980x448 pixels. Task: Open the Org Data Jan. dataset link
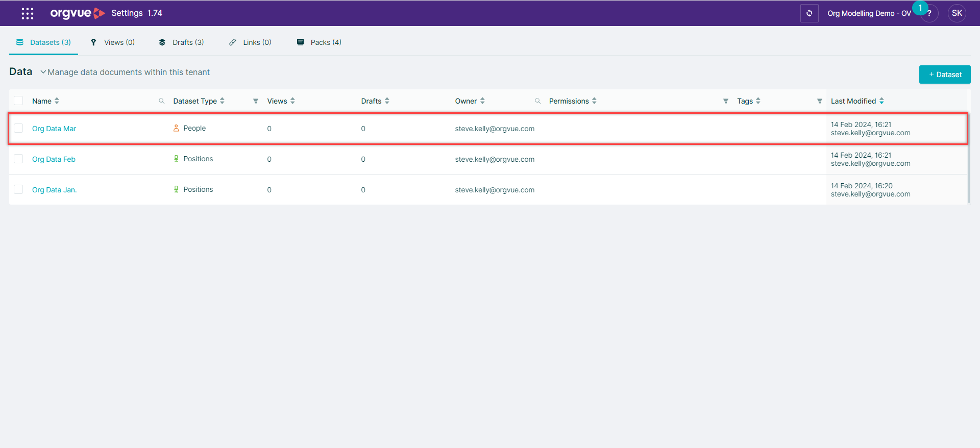55,190
